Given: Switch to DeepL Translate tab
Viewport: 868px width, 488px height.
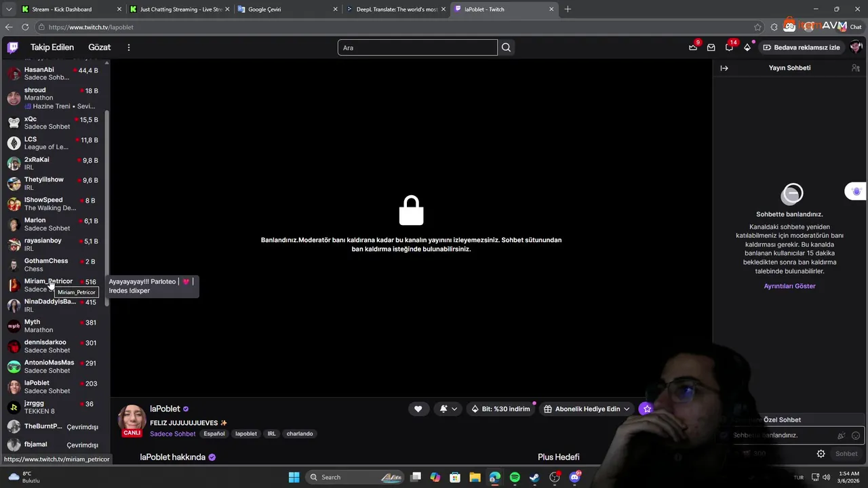Looking at the screenshot, I should [396, 9].
